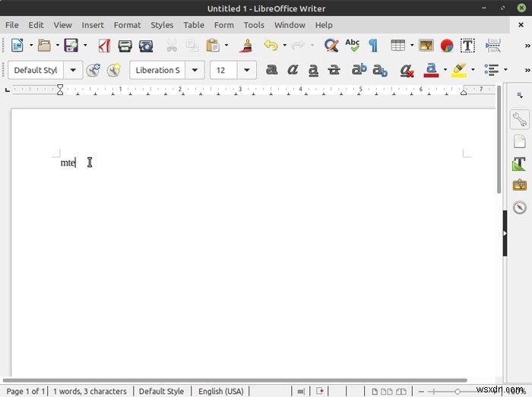Clear direct formatting
Screen dimensions: 532x397
(407, 70)
